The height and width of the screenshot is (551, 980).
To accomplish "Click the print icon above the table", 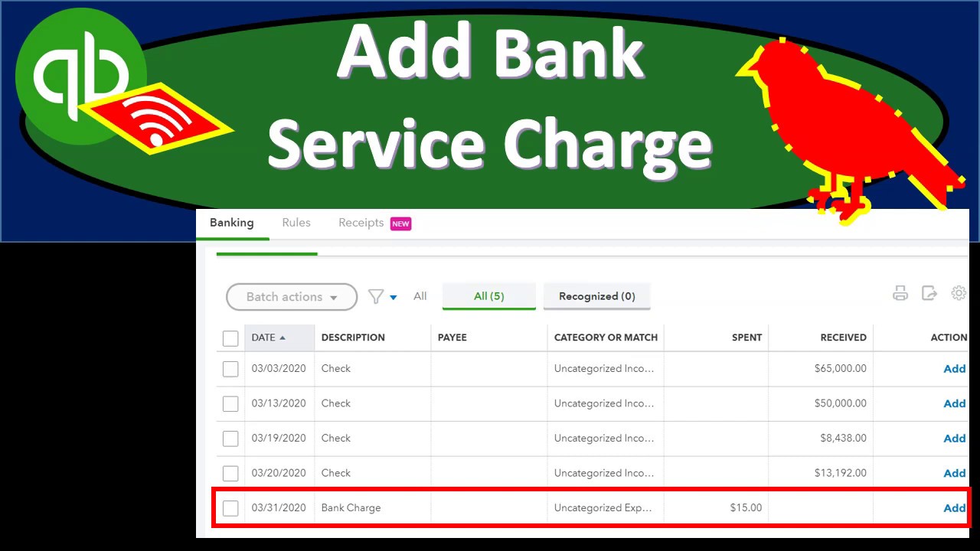I will pyautogui.click(x=900, y=293).
